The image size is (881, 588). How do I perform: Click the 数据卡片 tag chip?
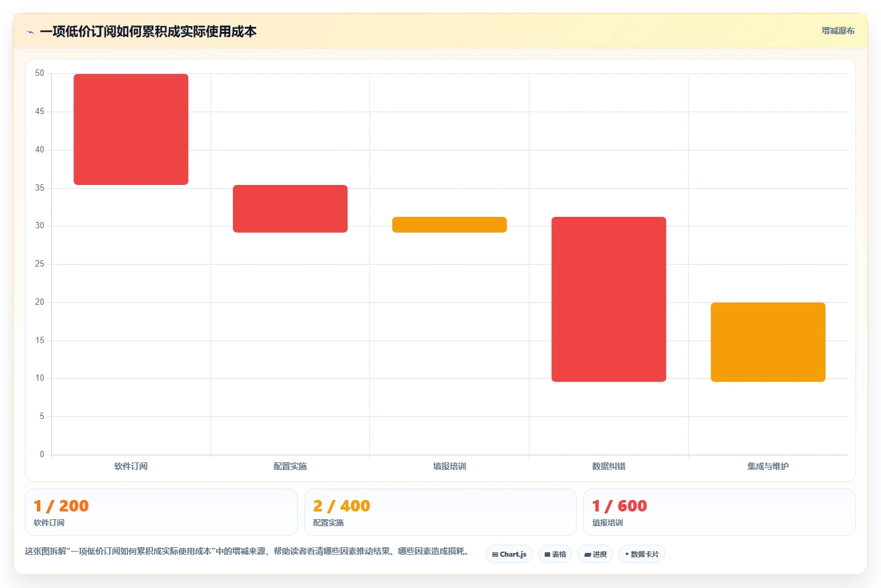642,554
